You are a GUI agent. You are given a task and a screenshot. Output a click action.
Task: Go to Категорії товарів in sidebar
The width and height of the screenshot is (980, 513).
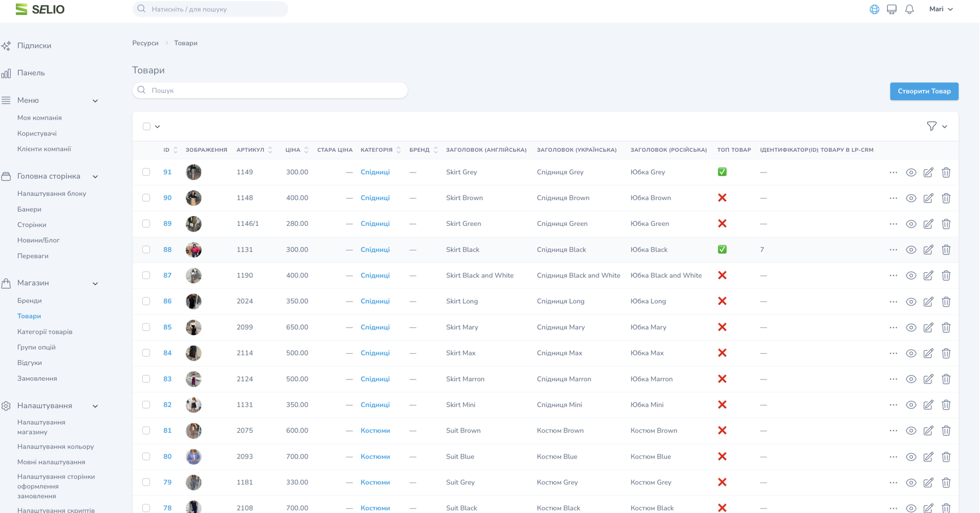tap(45, 332)
